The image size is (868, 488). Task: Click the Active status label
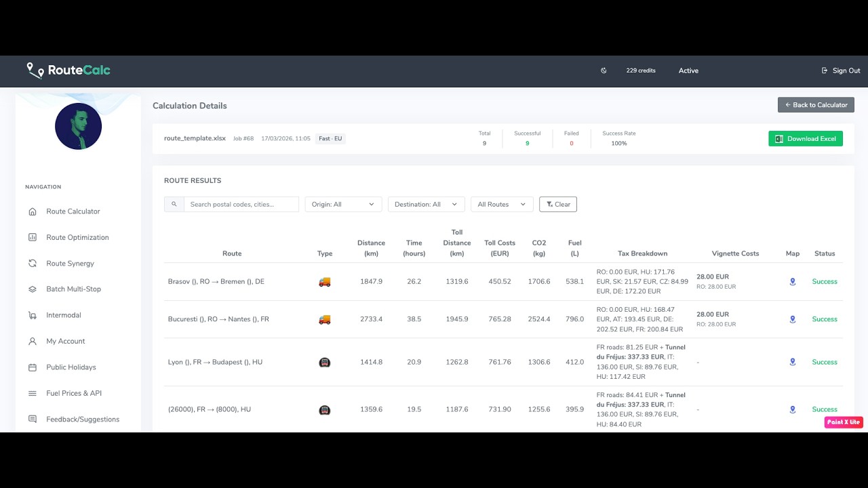[688, 70]
